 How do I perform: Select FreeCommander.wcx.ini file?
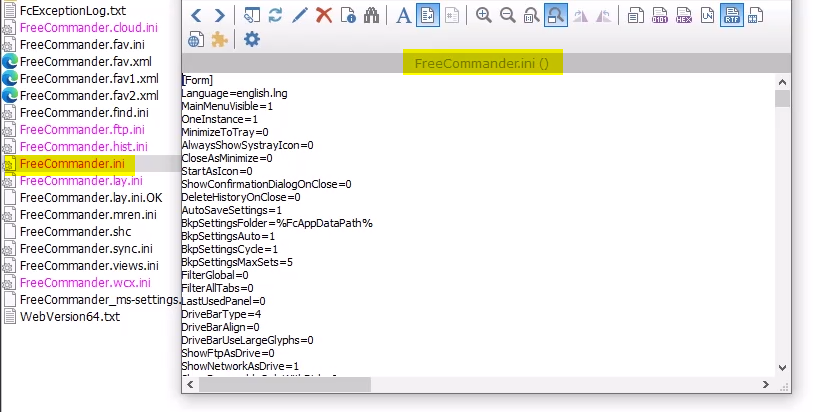[85, 282]
